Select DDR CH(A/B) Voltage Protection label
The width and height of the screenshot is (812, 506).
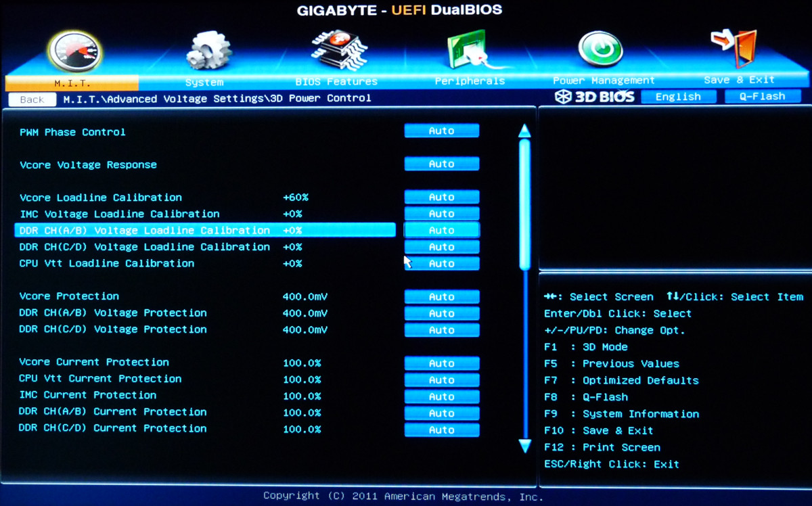[x=112, y=313]
